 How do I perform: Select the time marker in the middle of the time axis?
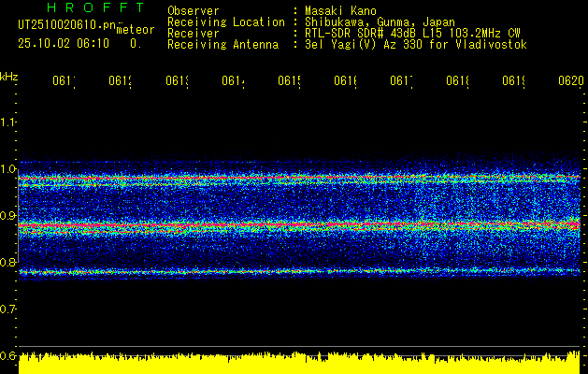coord(289,81)
